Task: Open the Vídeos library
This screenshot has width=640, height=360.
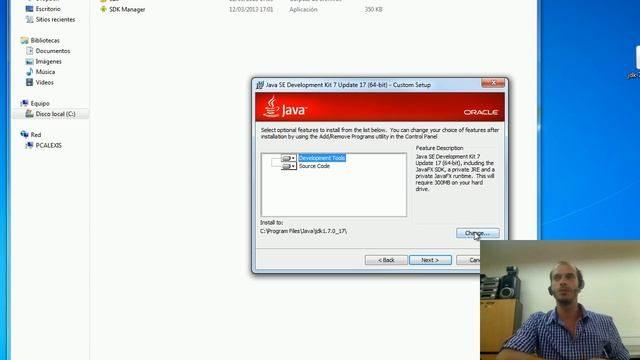Action: 44,82
